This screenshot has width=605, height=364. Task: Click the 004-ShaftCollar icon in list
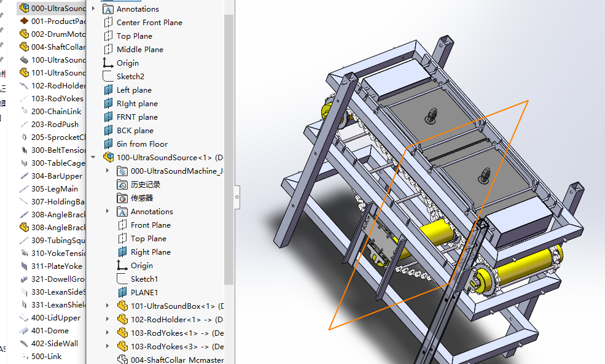tap(24, 47)
